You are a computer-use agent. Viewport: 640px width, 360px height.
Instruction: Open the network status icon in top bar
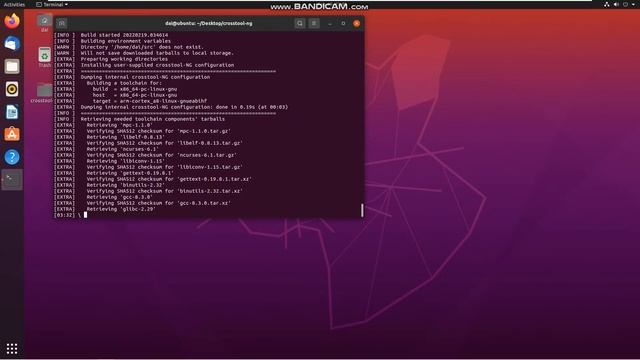(607, 4)
